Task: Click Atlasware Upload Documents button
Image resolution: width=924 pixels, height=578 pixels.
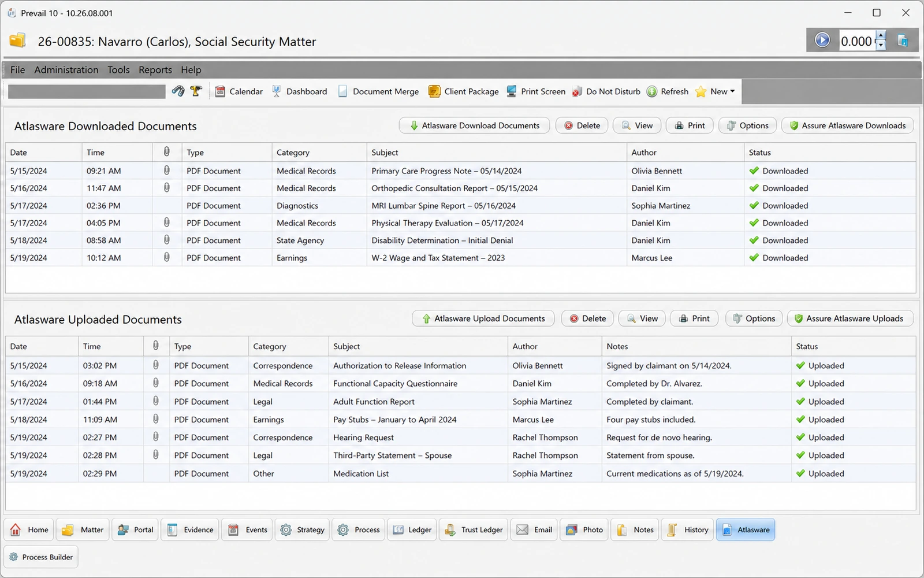Action: (x=483, y=318)
